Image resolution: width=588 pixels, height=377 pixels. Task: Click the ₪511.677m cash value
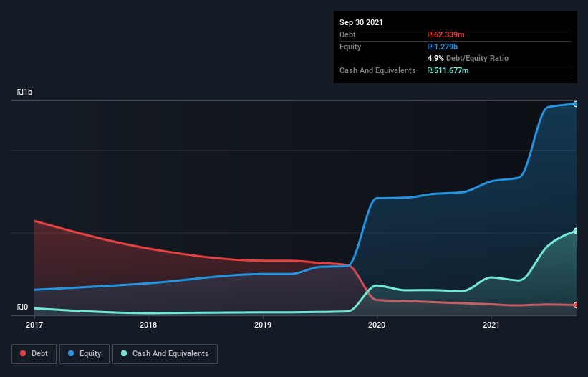[448, 70]
